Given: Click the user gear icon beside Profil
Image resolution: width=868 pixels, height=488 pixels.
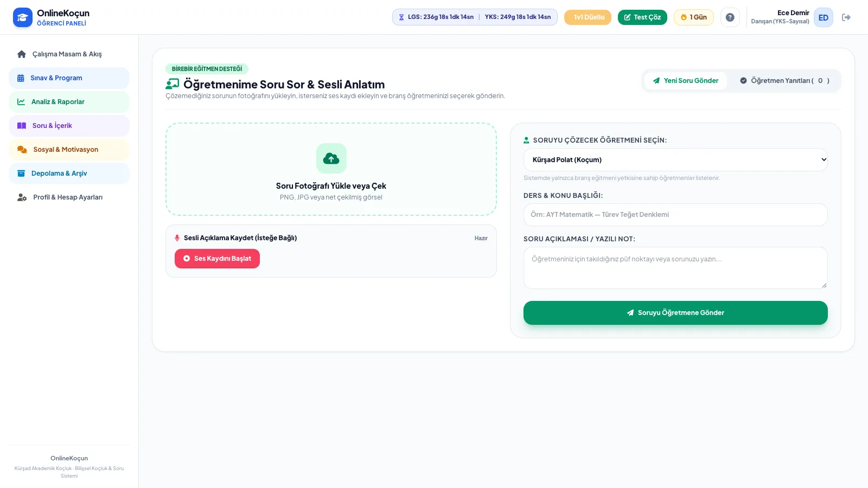Looking at the screenshot, I should coord(22,197).
